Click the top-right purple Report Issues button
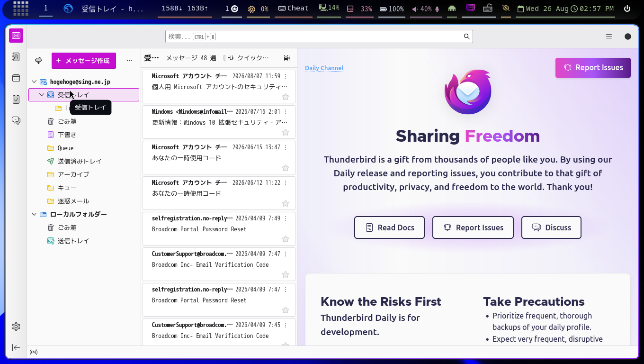The width and height of the screenshot is (644, 364). pyautogui.click(x=593, y=68)
